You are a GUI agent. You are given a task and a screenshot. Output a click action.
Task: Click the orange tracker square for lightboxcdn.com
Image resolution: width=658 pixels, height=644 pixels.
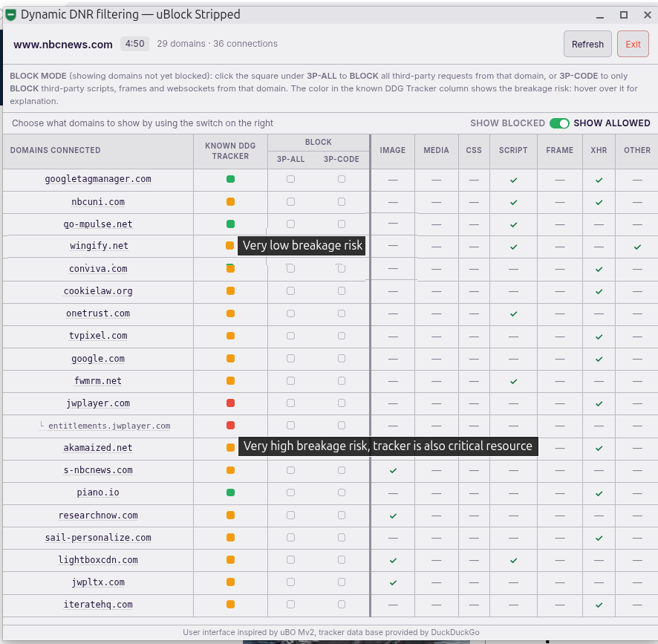[x=230, y=559]
